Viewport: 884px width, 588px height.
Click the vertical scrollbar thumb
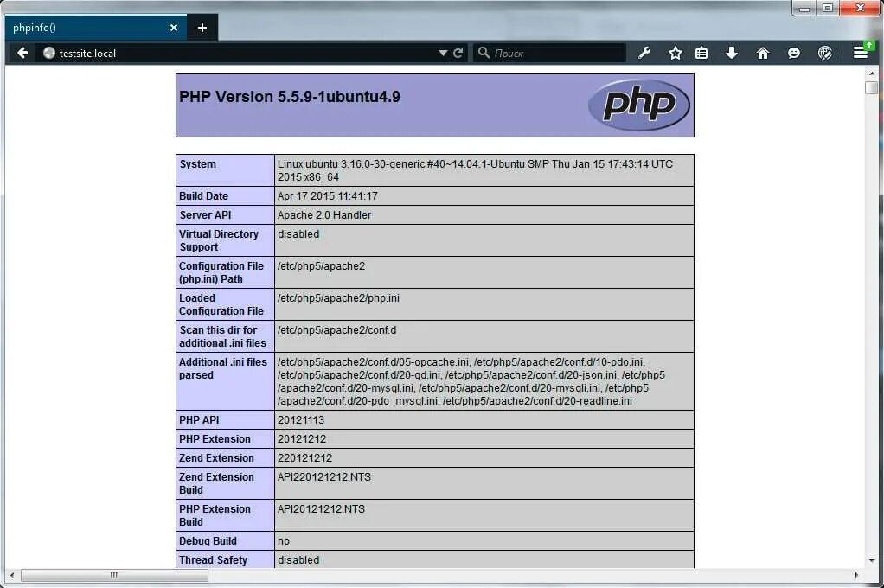872,88
